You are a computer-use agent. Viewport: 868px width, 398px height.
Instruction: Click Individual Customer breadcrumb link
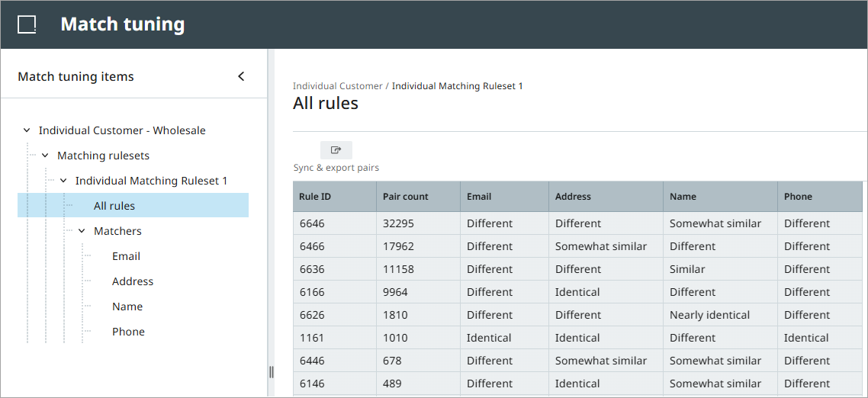click(338, 86)
